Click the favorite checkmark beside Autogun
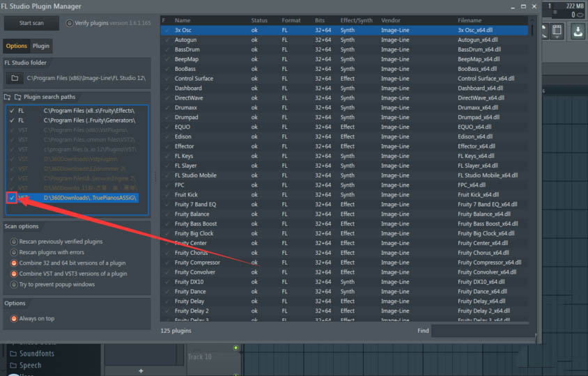Screen dimensions: 588x376 click(167, 40)
